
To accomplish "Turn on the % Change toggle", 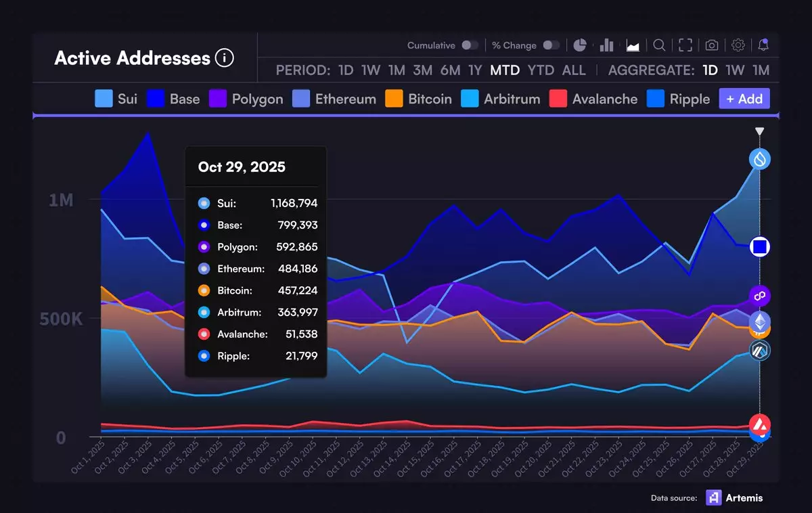I will tap(551, 45).
